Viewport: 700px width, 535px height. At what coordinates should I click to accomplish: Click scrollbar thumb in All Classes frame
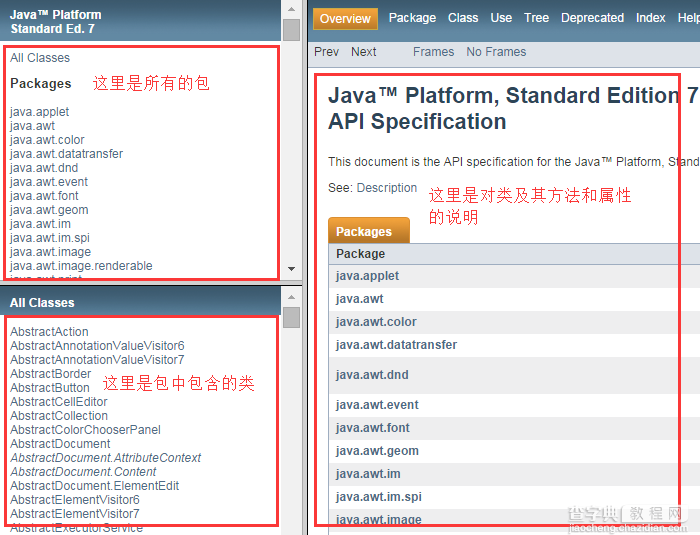(x=292, y=318)
